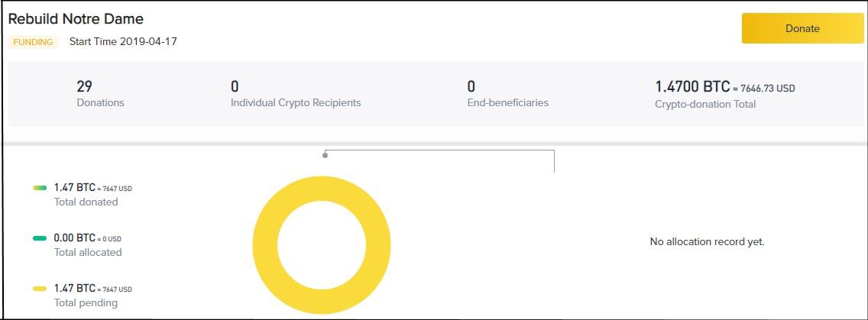Image resolution: width=868 pixels, height=320 pixels.
Task: Click the Individual Crypto Recipients label
Action: click(296, 102)
